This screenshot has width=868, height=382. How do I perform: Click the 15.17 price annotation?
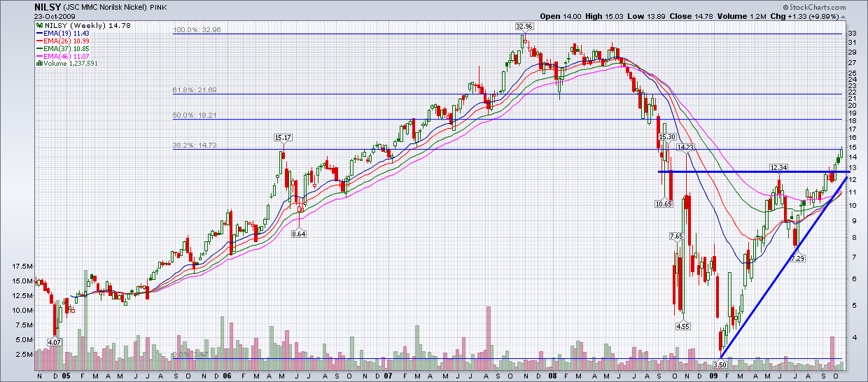[x=283, y=139]
